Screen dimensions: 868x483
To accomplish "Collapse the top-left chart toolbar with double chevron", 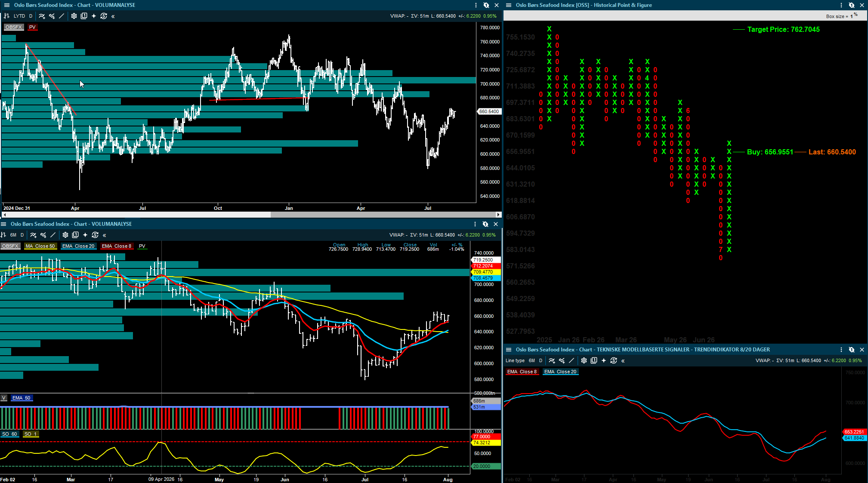I will tap(113, 16).
